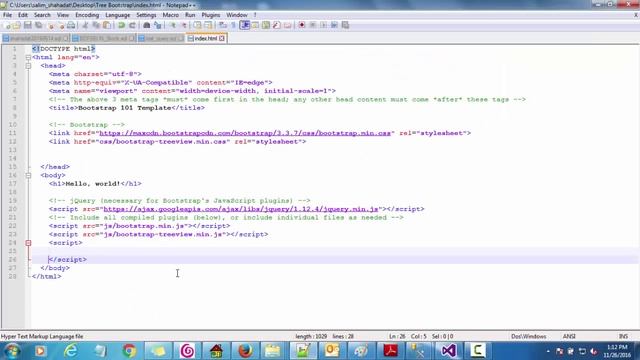This screenshot has height=360, width=640.
Task: Click the Playback macro icon
Action: tap(323, 25)
